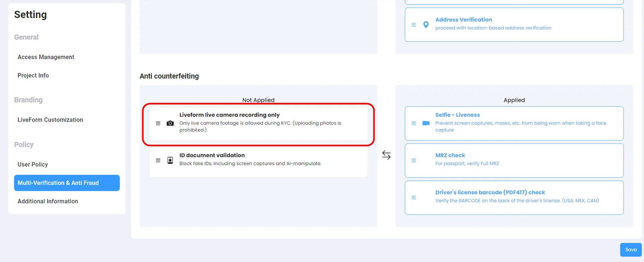
Task: Click the Setting panel title
Action: (x=31, y=14)
